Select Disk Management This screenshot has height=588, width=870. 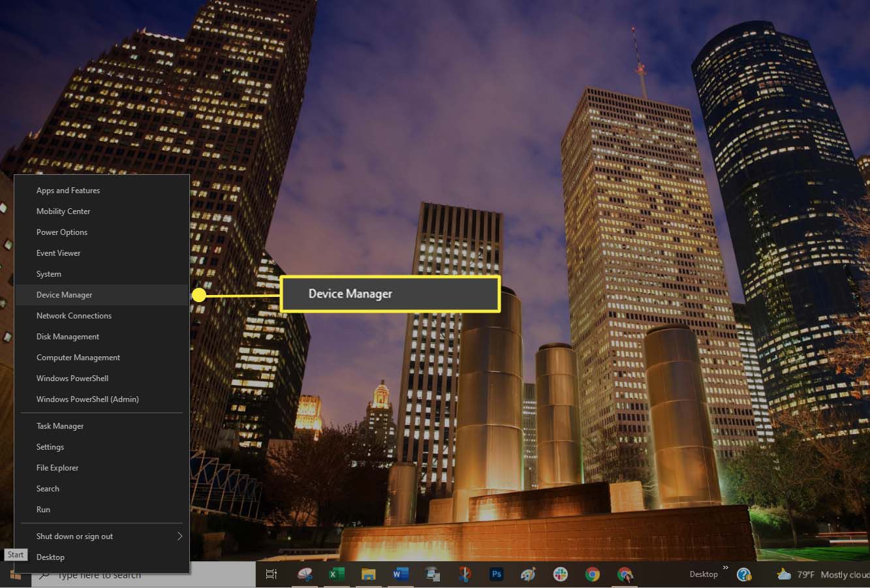102,337
